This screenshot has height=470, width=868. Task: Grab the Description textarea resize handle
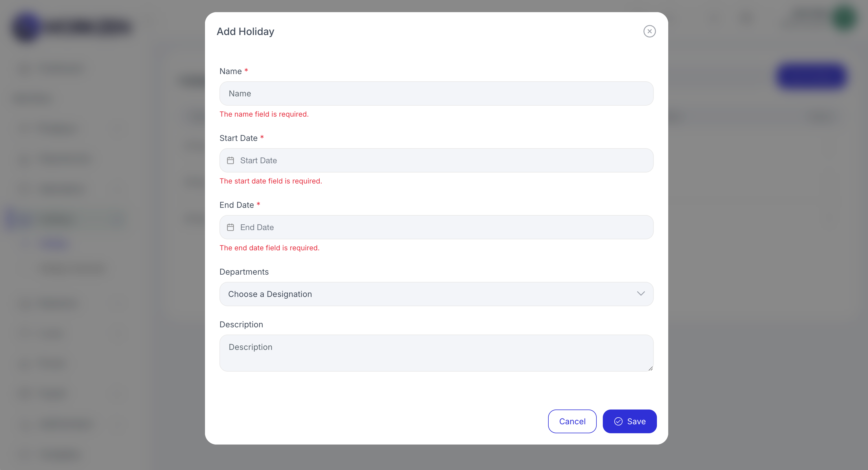tap(650, 368)
